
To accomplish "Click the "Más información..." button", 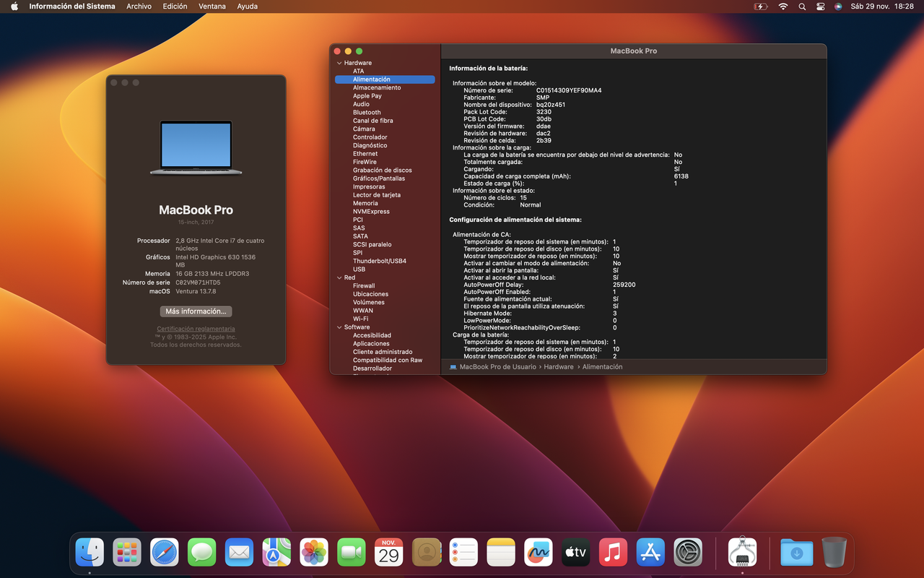I will click(x=196, y=311).
